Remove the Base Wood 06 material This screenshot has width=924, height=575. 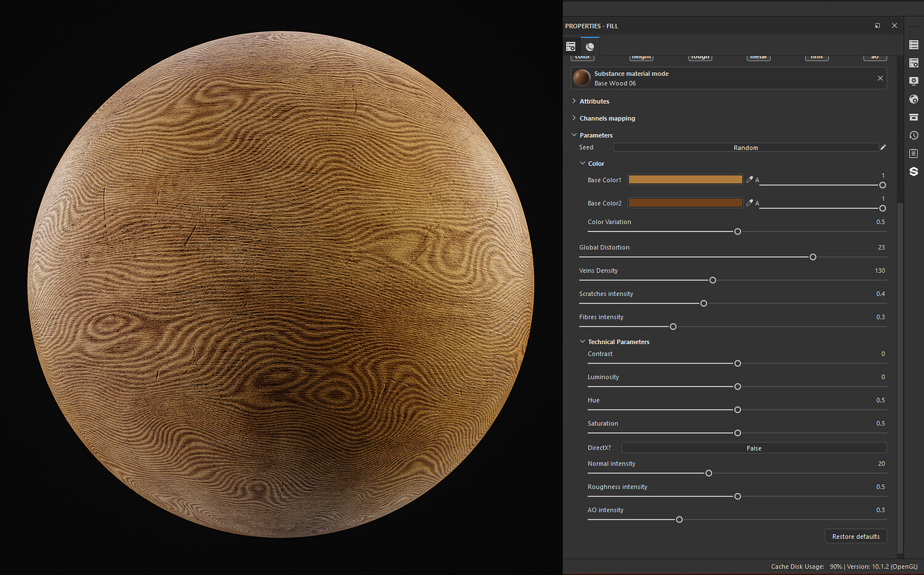coord(880,78)
